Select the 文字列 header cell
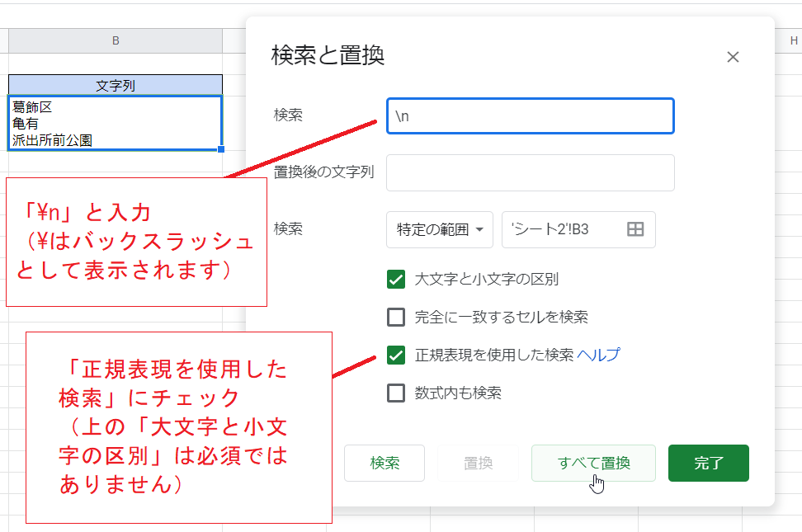This screenshot has width=802, height=532. pyautogui.click(x=116, y=86)
